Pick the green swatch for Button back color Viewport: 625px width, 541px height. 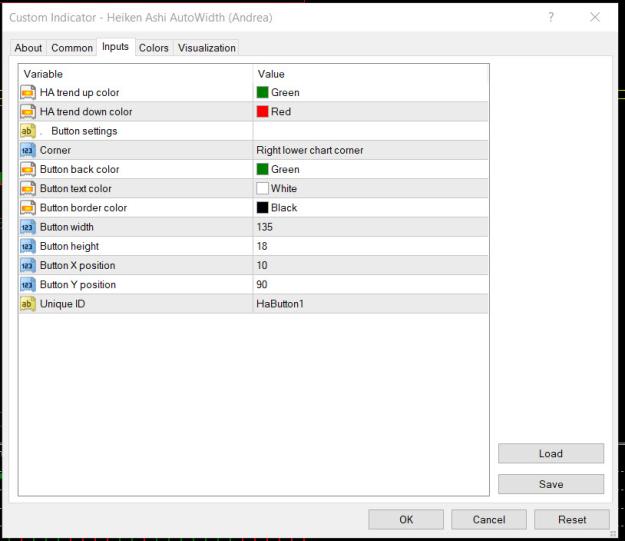coord(262,169)
